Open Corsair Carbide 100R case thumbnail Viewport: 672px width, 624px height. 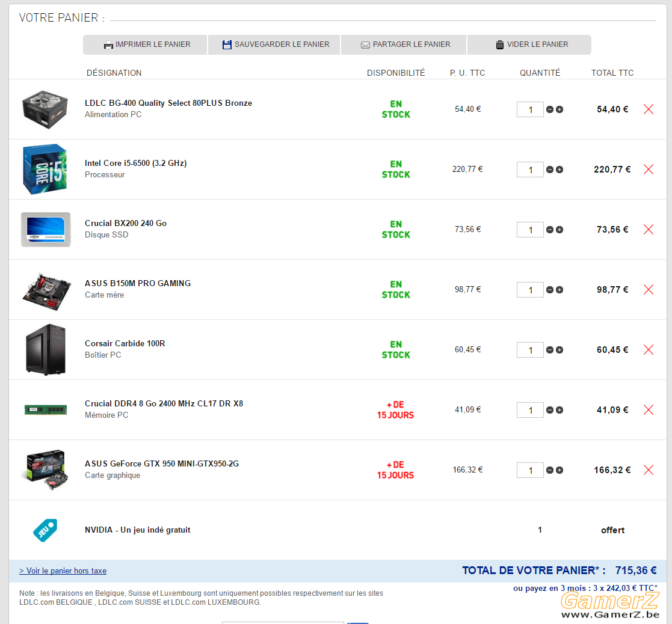[x=46, y=349]
